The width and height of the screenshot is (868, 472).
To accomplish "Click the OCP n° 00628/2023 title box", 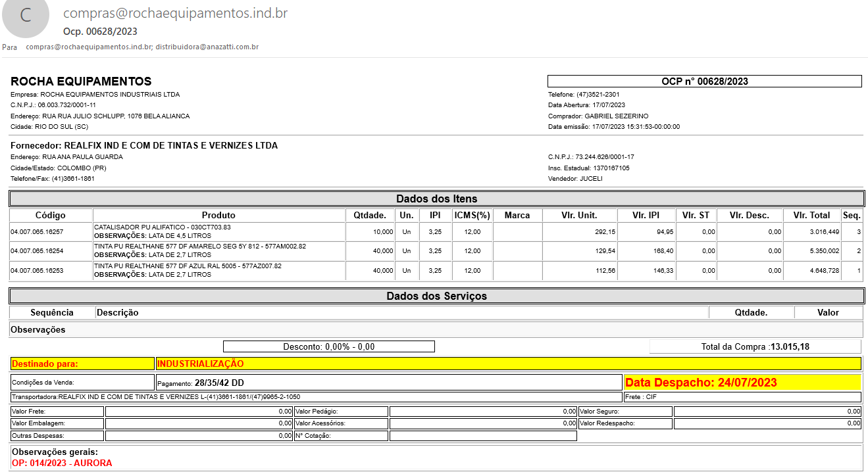I will click(x=704, y=82).
